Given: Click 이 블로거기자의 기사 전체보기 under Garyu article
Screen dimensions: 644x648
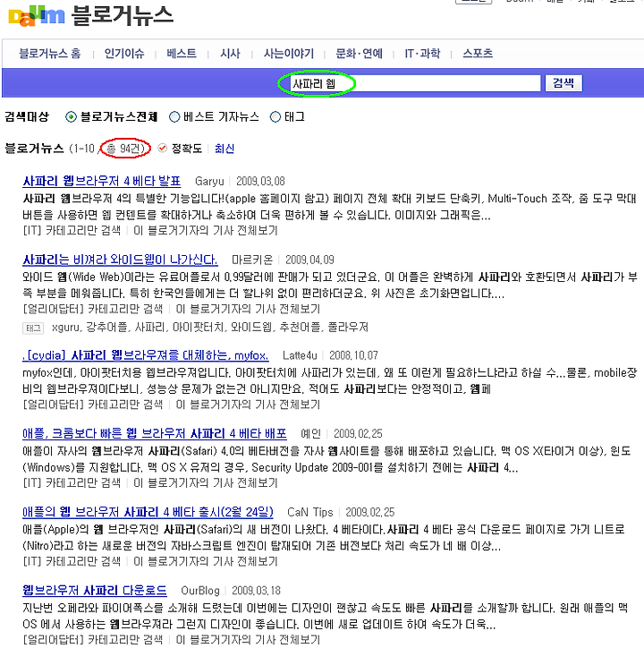Looking at the screenshot, I should [206, 231].
